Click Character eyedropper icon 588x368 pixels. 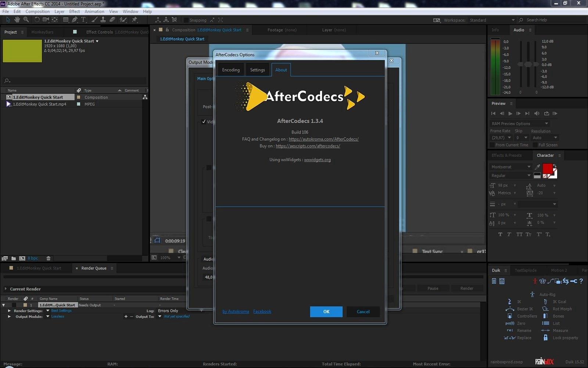coord(537,167)
